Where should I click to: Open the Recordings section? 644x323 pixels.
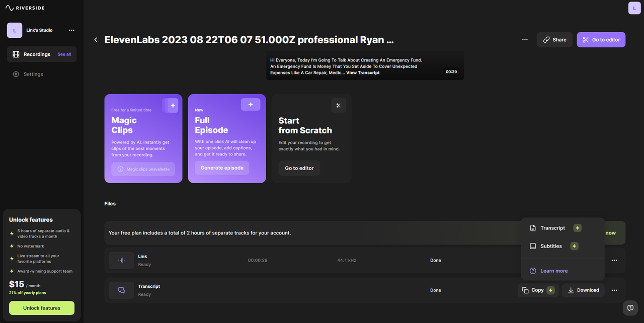(x=42, y=54)
